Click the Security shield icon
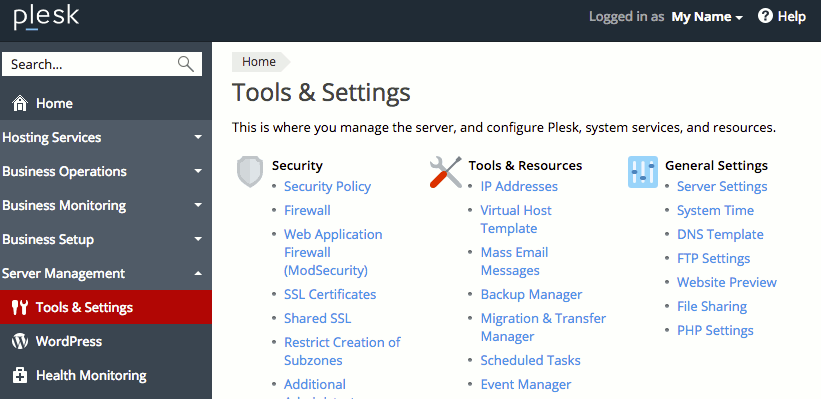This screenshot has height=399, width=821. (250, 171)
